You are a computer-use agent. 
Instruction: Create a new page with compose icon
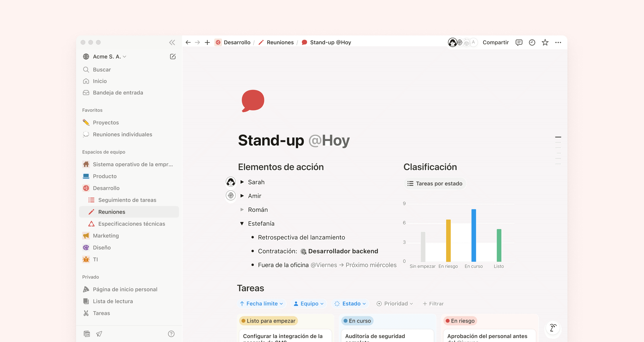173,56
